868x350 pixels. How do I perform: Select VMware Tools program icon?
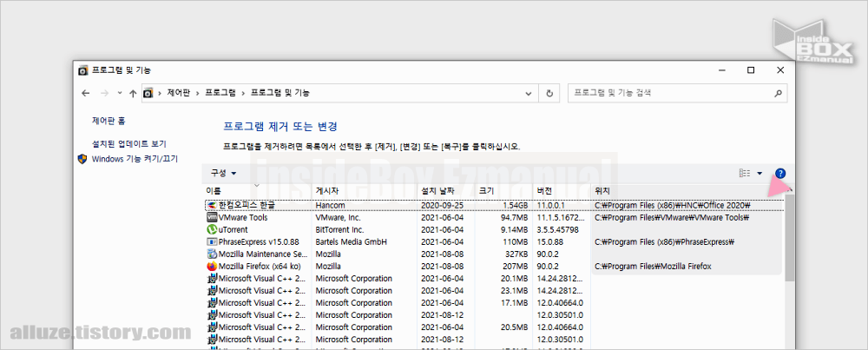click(x=212, y=218)
